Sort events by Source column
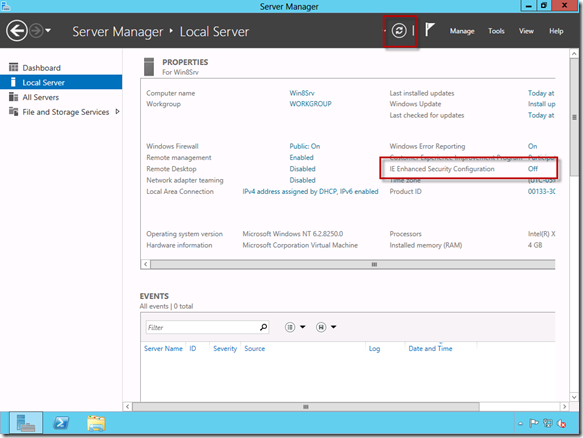583x438 pixels. pyautogui.click(x=255, y=348)
